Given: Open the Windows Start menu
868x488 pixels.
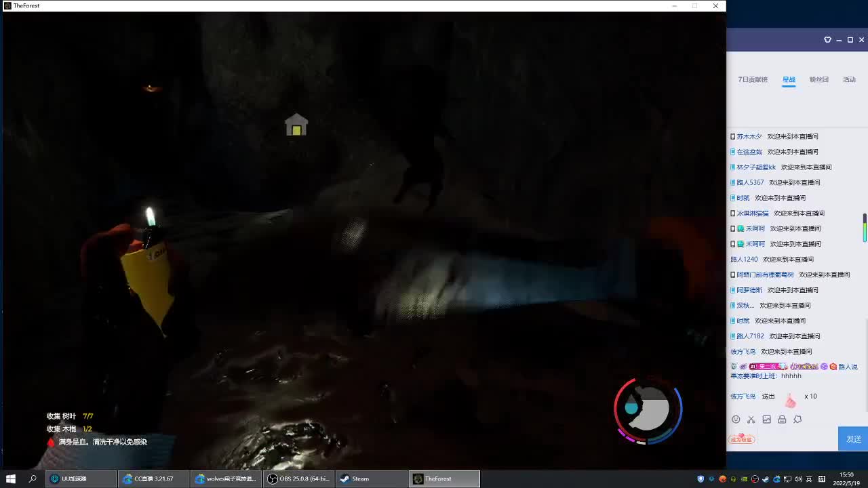Looking at the screenshot, I should 11,479.
